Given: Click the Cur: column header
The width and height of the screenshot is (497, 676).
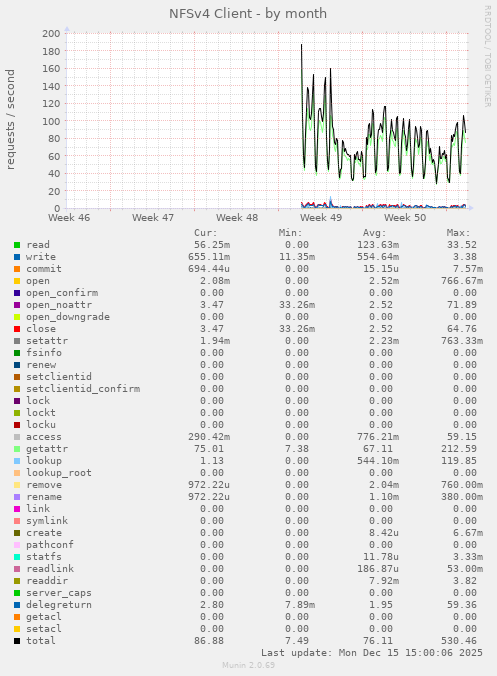Looking at the screenshot, I should click(206, 233).
